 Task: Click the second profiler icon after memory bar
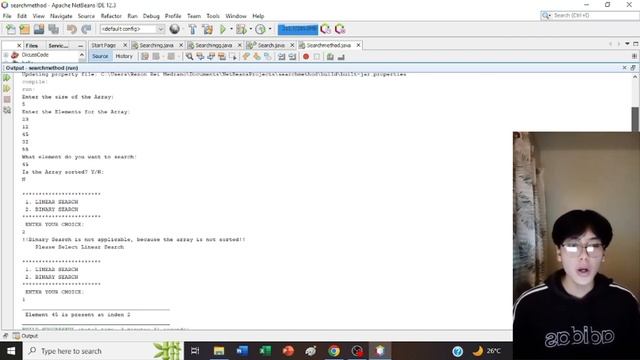click(340, 29)
